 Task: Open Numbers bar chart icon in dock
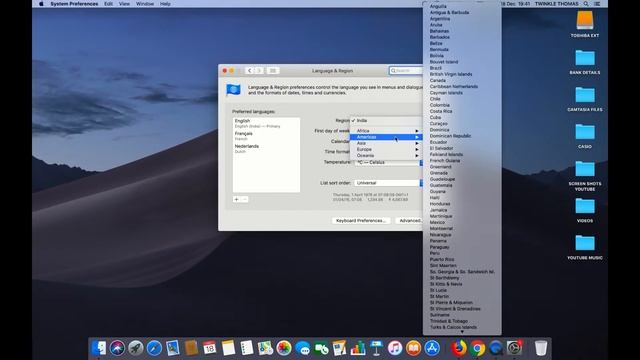[358, 348]
